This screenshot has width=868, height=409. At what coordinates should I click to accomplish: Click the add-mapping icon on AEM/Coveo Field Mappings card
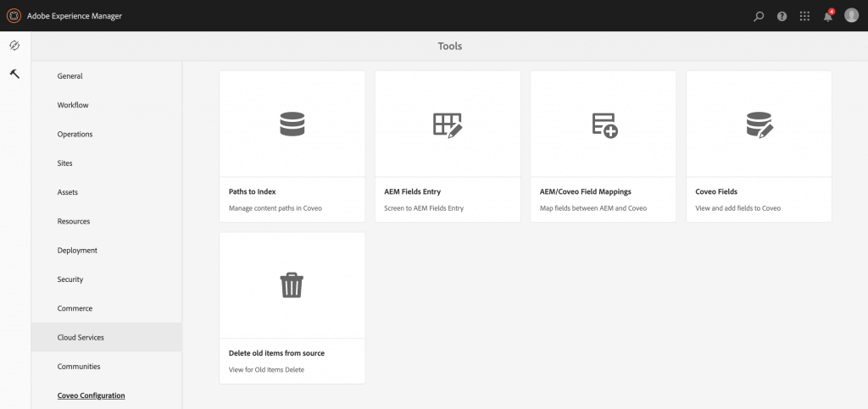click(x=604, y=125)
